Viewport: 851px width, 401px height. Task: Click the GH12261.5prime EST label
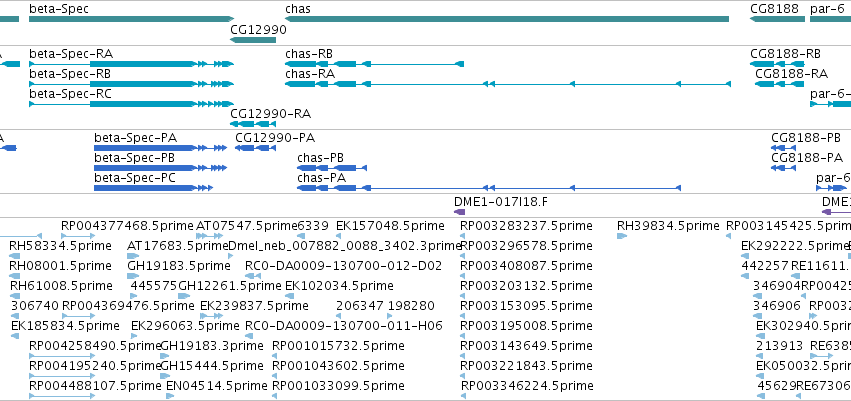coord(230,285)
